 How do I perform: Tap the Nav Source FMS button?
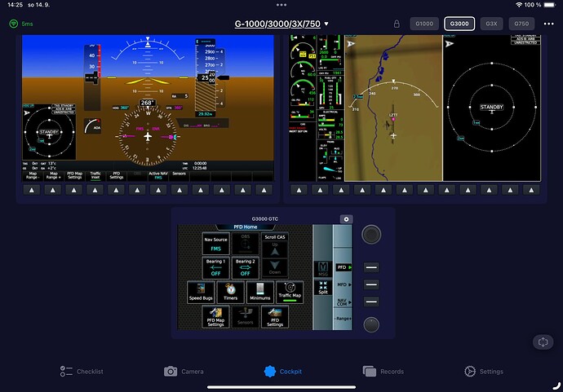(x=215, y=243)
